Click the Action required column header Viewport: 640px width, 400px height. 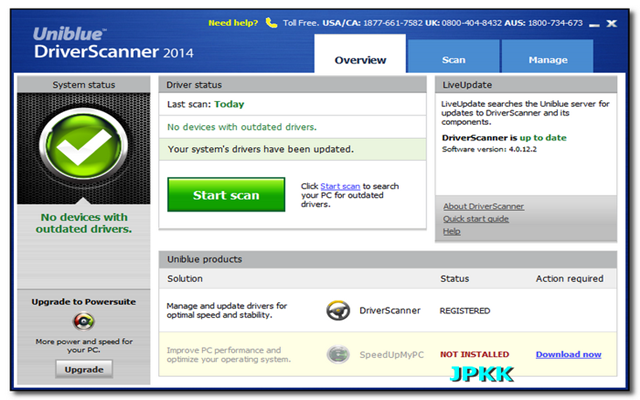pos(569,279)
